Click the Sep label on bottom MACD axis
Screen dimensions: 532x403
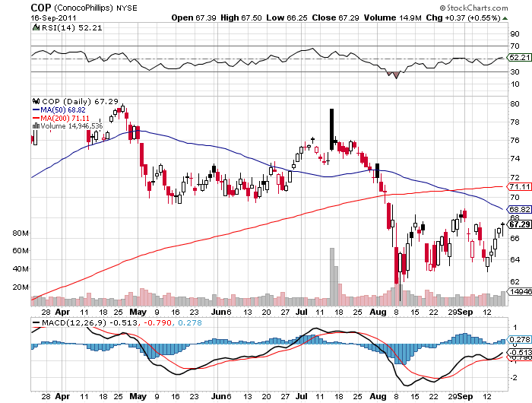coord(465,396)
